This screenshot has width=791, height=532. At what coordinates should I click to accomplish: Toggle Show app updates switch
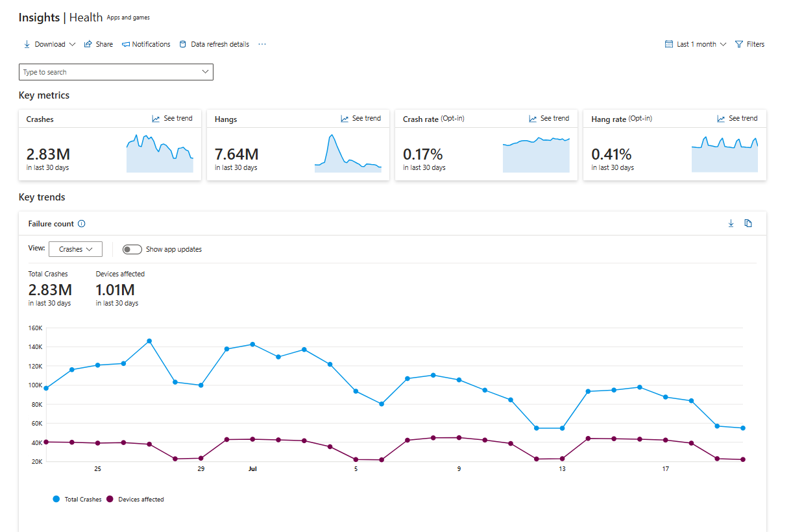pos(132,249)
